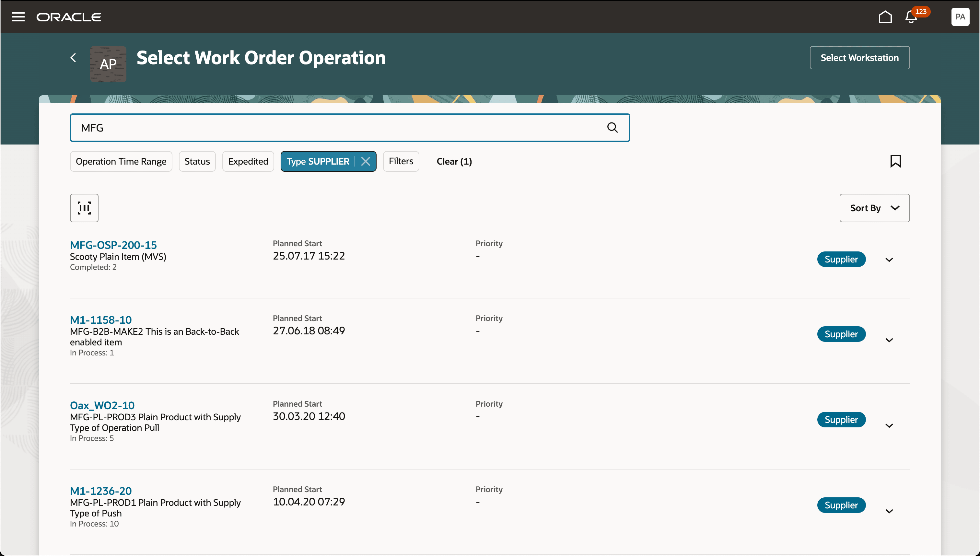Click the bookmark saved search icon
This screenshot has height=556, width=980.
pos(896,161)
